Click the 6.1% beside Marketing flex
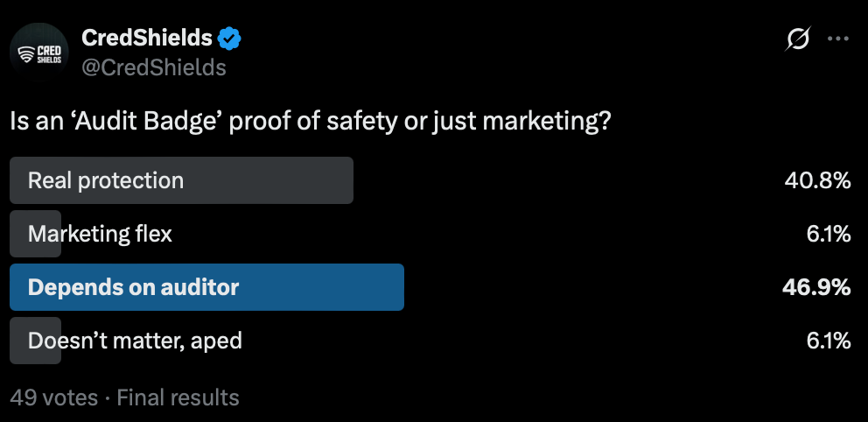The height and width of the screenshot is (422, 868). point(828,234)
